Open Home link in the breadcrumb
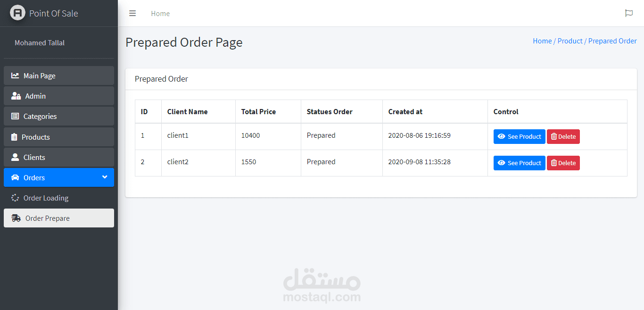The height and width of the screenshot is (310, 644). click(542, 41)
